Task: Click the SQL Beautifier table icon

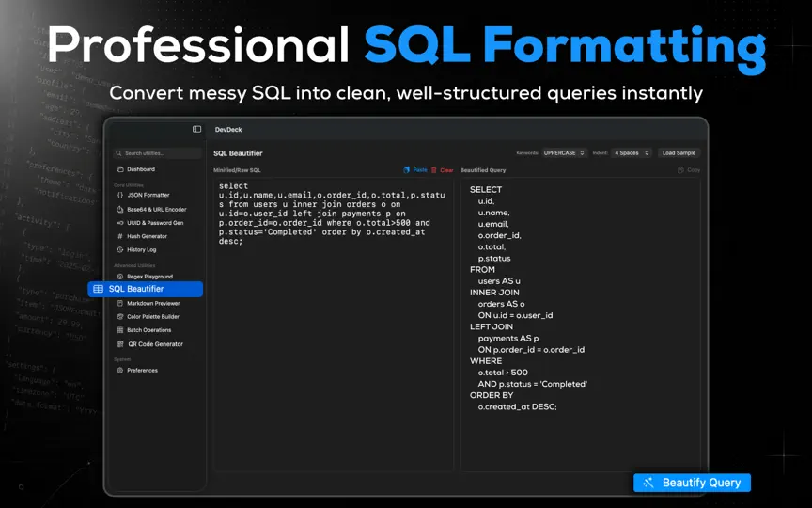Action: pyautogui.click(x=99, y=289)
